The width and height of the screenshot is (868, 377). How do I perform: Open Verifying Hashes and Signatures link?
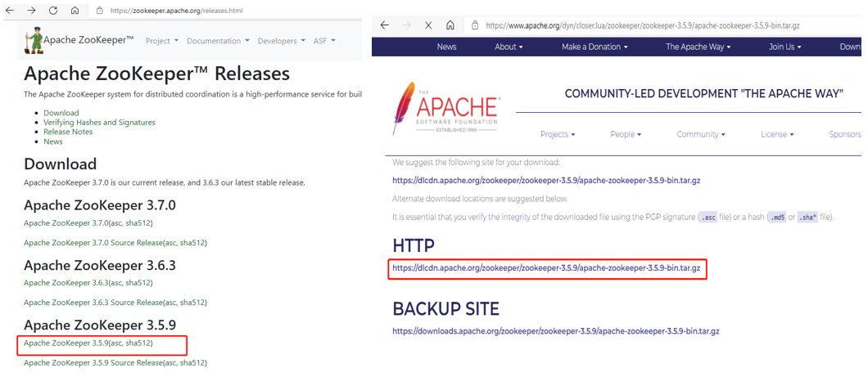[x=100, y=122]
